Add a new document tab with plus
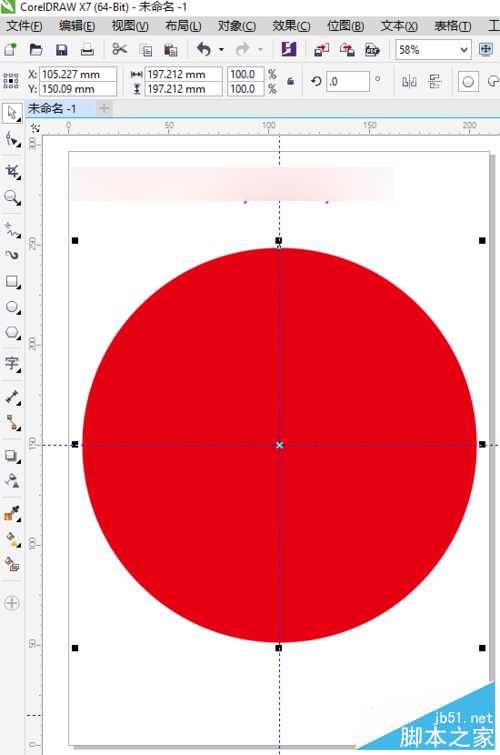500x755 pixels. pos(104,109)
